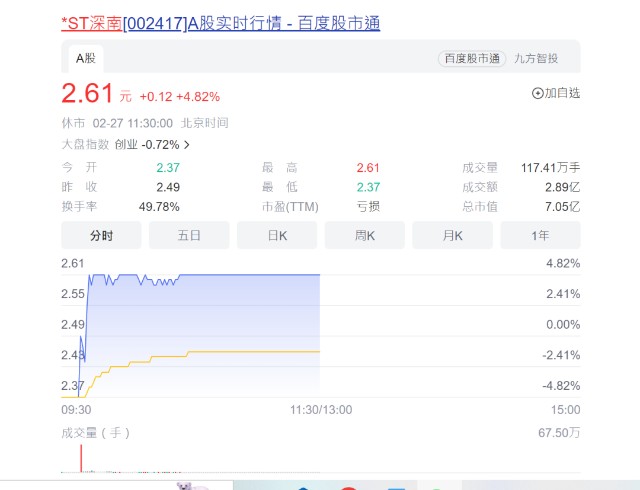640x490 pixels.
Task: Click the red volume spike bar
Action: click(81, 458)
